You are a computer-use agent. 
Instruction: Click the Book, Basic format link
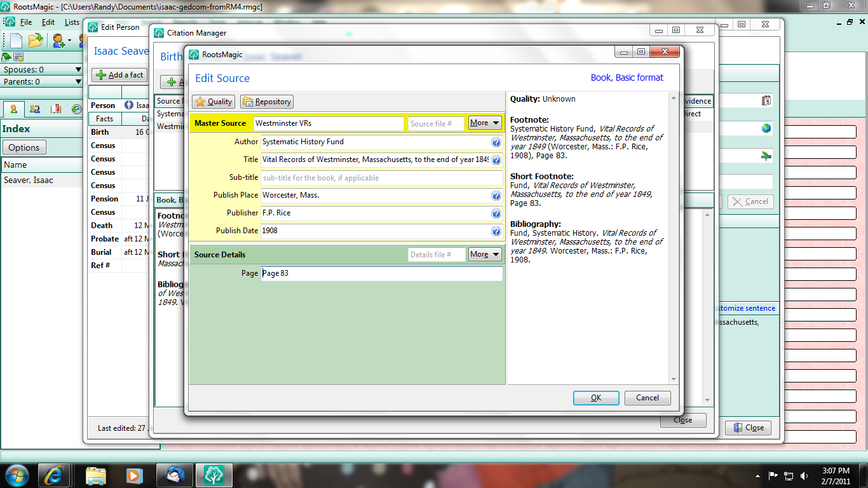click(627, 78)
